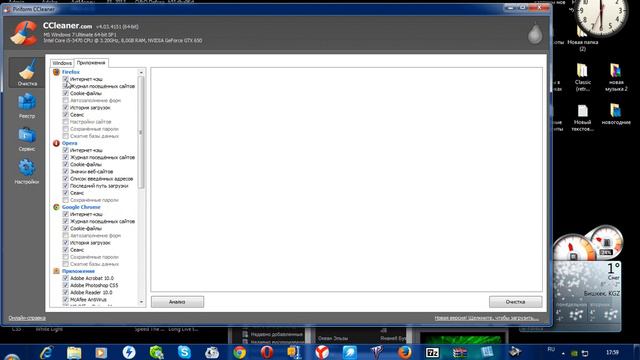Open the Classic desktop folder
640x360 pixels.
[582, 77]
